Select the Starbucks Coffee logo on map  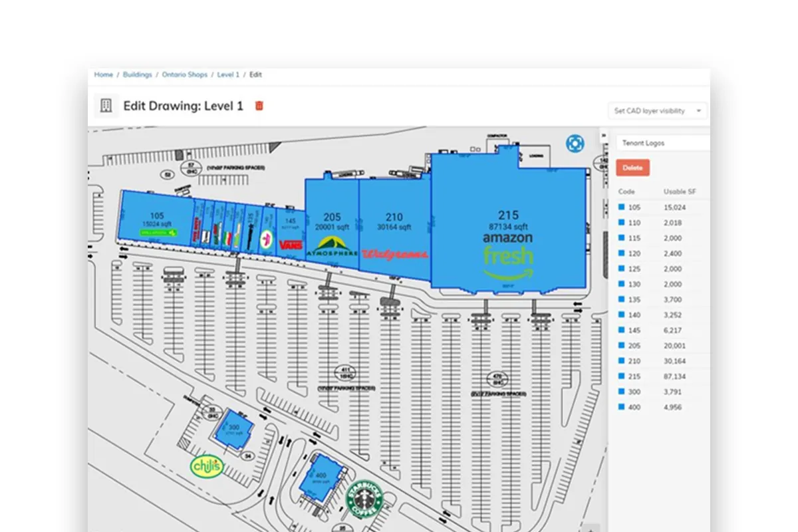pos(363,499)
